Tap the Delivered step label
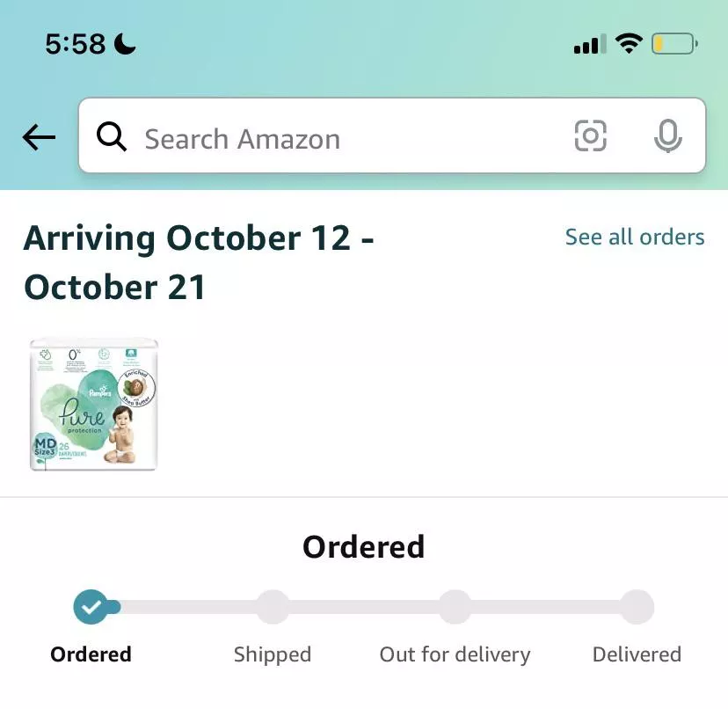728x709 pixels. (x=637, y=654)
